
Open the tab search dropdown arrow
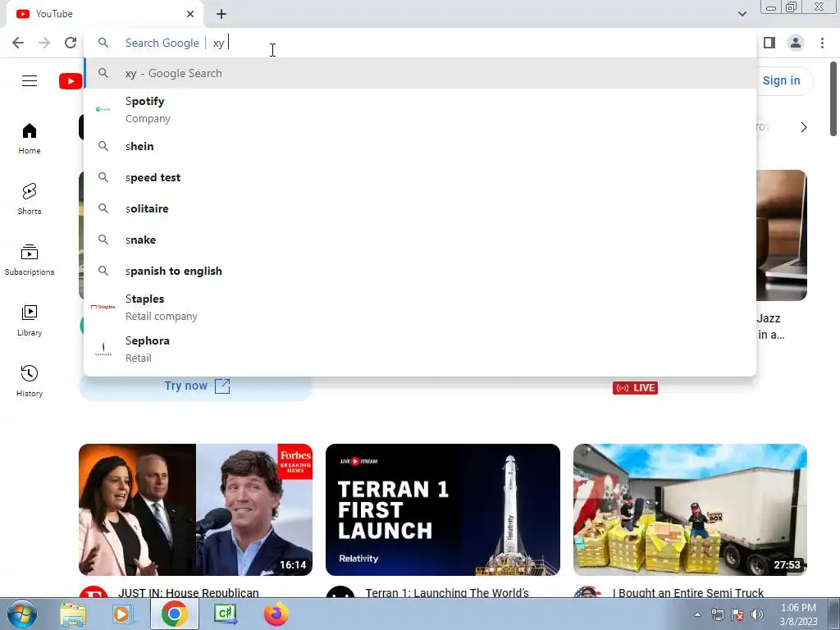coord(742,14)
